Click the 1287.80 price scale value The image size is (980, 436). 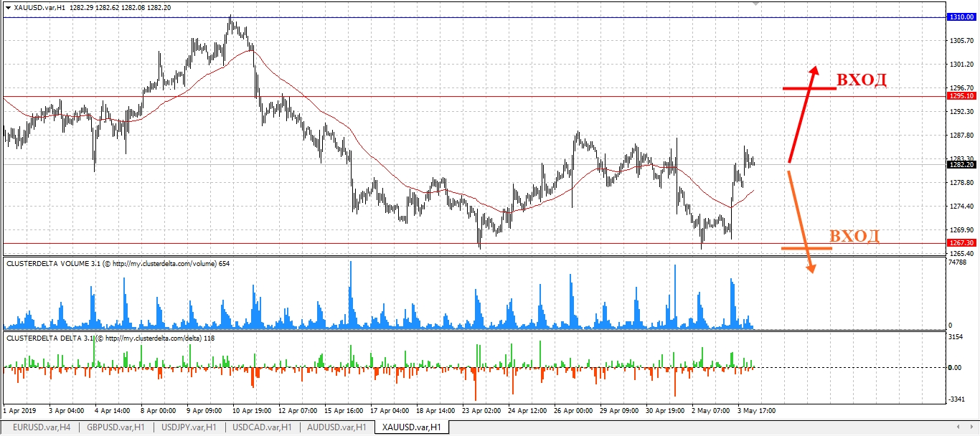click(x=961, y=136)
